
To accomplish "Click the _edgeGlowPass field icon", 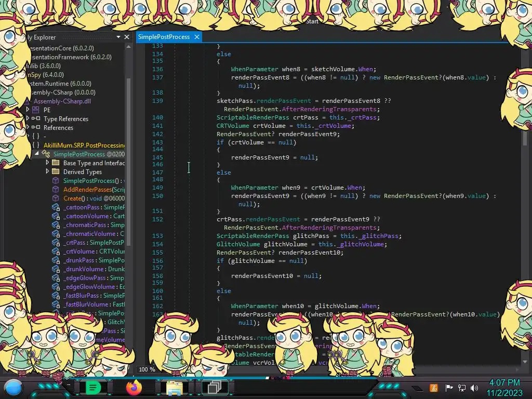I will (x=56, y=277).
